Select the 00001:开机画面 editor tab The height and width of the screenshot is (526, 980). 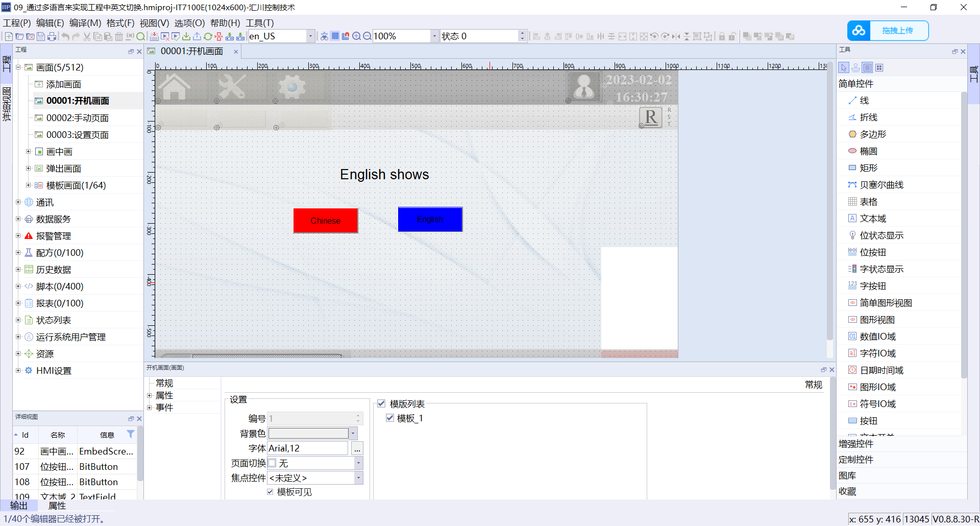(x=191, y=51)
